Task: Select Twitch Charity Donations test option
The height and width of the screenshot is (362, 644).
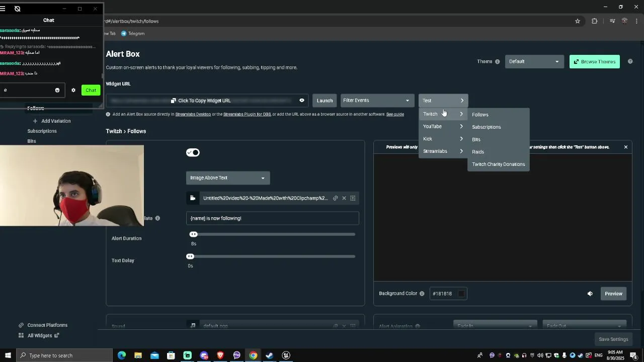Action: coord(498,164)
